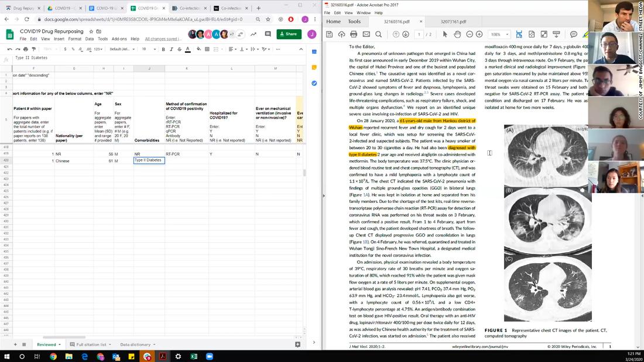Viewport: 644px width, 362px height.
Task: Open Sheets comment history icon
Action: [268, 34]
